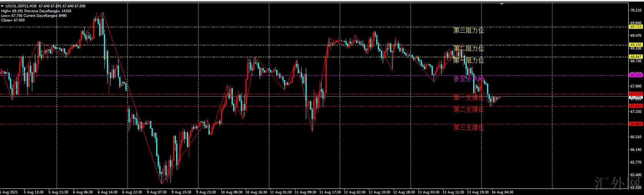
Task: Click the red 66.881 price tag
Action: (635, 124)
